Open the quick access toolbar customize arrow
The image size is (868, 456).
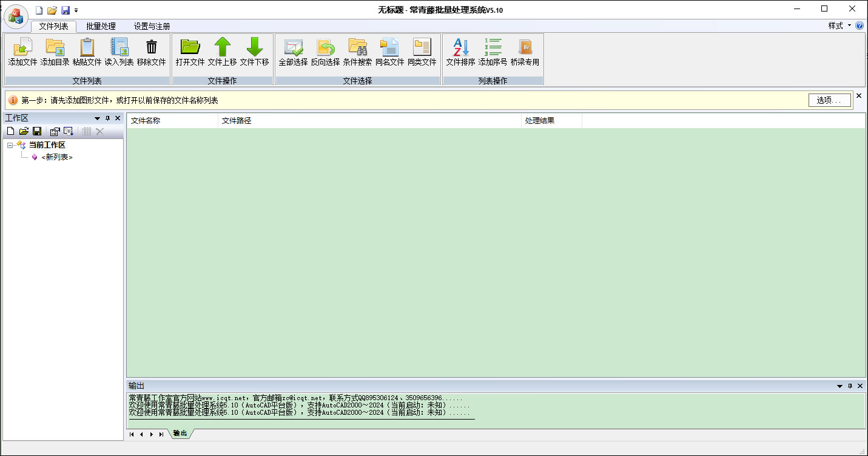(75, 9)
